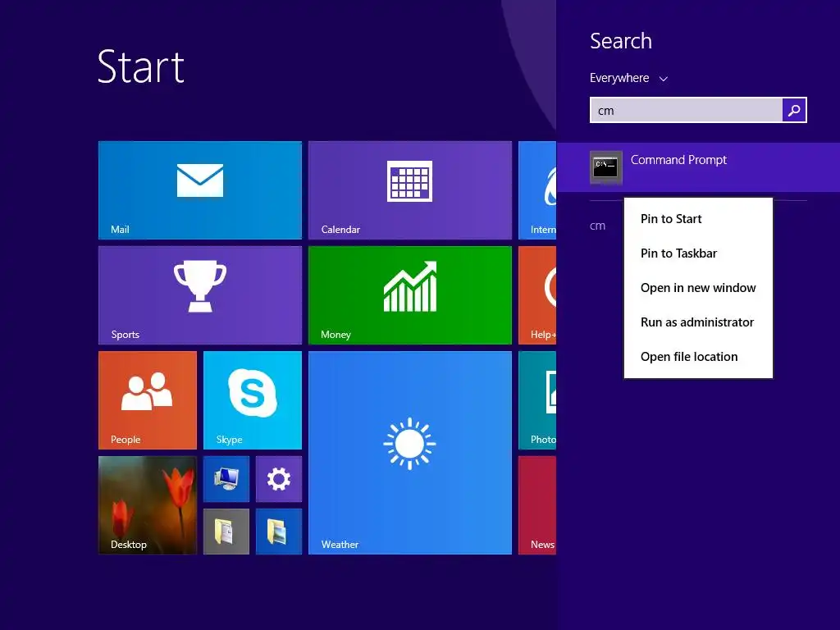Open the News tile
Screen dimensions: 840x630
point(537,505)
